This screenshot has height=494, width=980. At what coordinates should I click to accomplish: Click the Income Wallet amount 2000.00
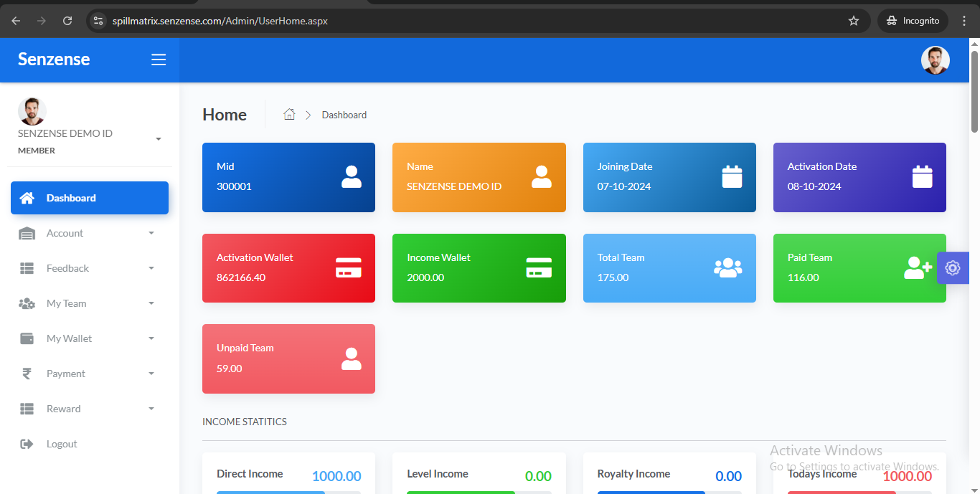(x=425, y=277)
